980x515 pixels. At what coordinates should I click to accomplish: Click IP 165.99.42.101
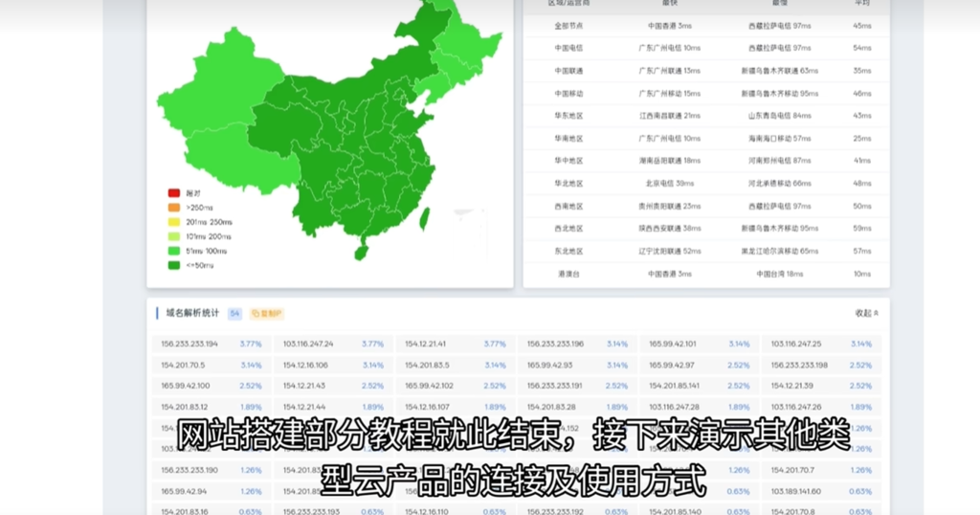672,344
